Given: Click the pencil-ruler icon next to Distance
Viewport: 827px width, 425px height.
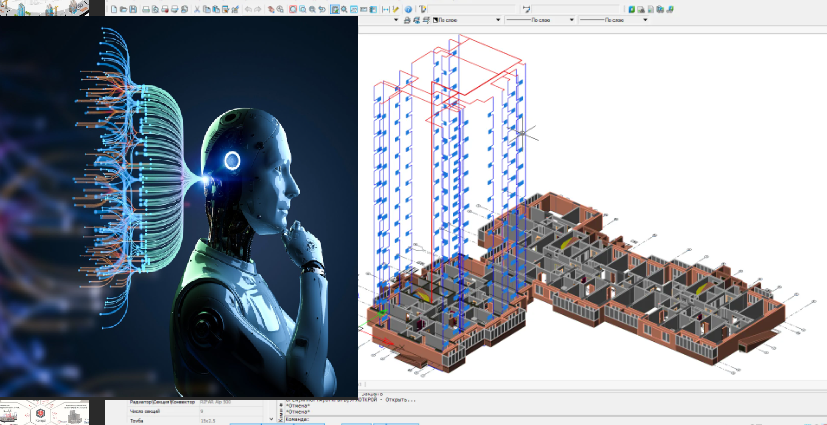Looking at the screenshot, I should 395,9.
